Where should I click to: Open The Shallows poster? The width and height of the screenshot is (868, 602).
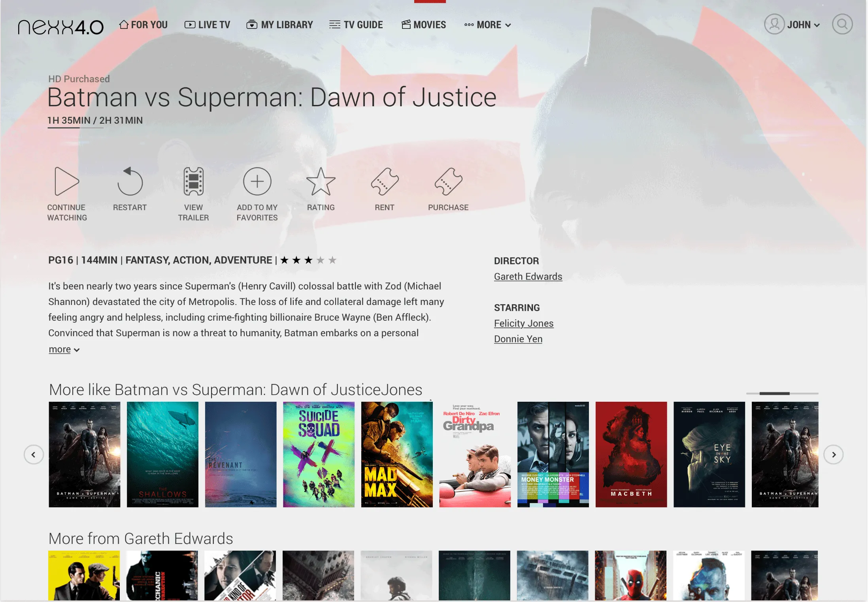[x=162, y=454]
